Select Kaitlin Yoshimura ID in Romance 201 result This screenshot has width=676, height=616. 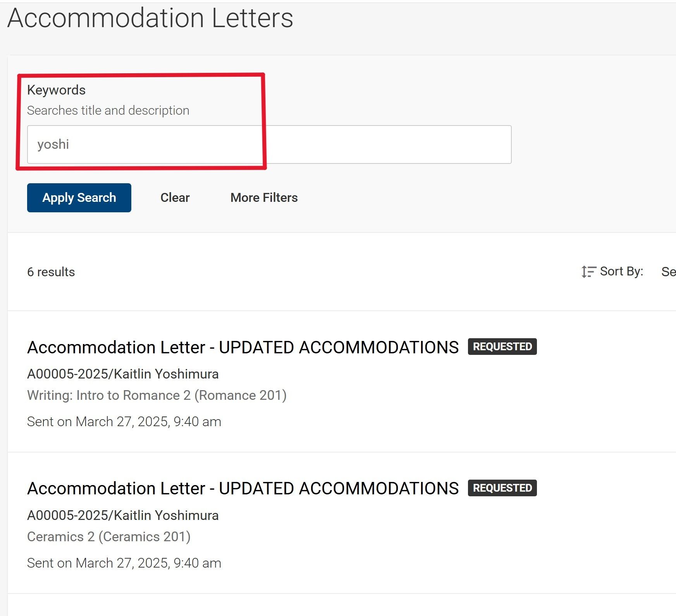[123, 374]
